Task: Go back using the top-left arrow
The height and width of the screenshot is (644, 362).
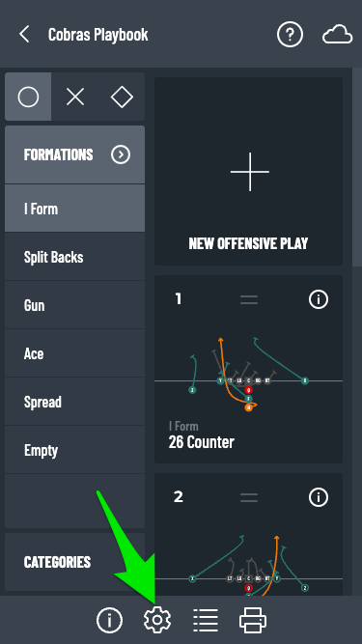Action: click(x=24, y=34)
